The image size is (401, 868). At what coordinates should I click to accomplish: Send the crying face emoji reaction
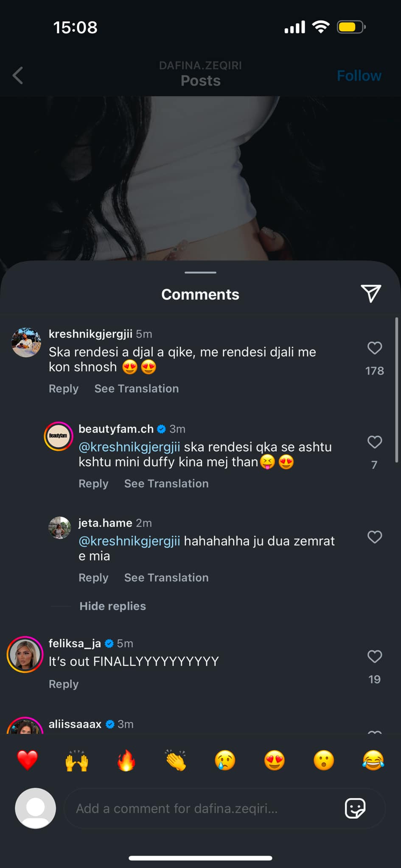click(x=225, y=760)
